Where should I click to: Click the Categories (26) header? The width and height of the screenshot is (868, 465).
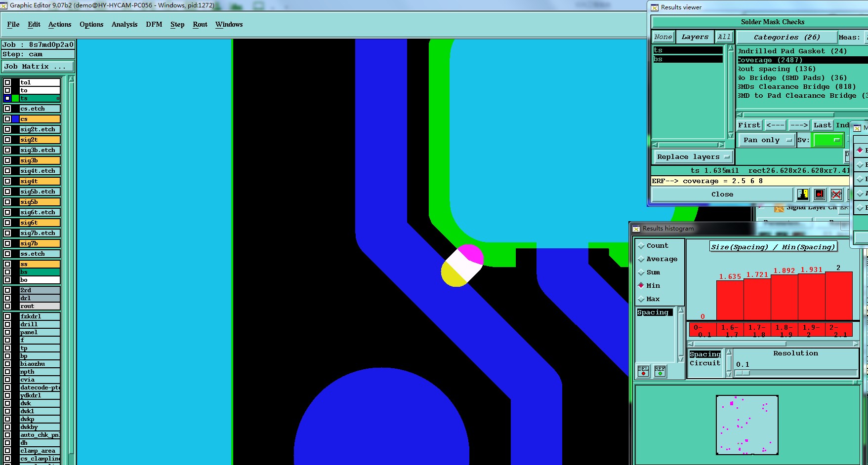(x=786, y=37)
